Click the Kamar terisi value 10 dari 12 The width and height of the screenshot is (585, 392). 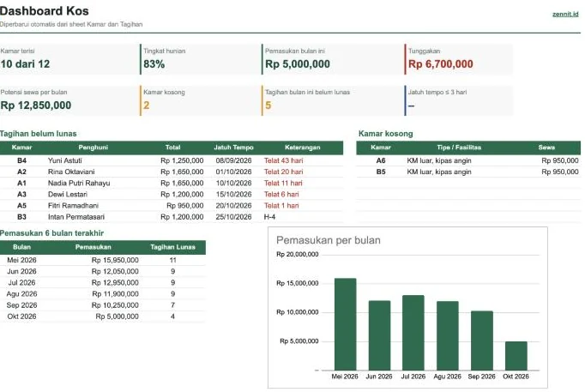(26, 64)
